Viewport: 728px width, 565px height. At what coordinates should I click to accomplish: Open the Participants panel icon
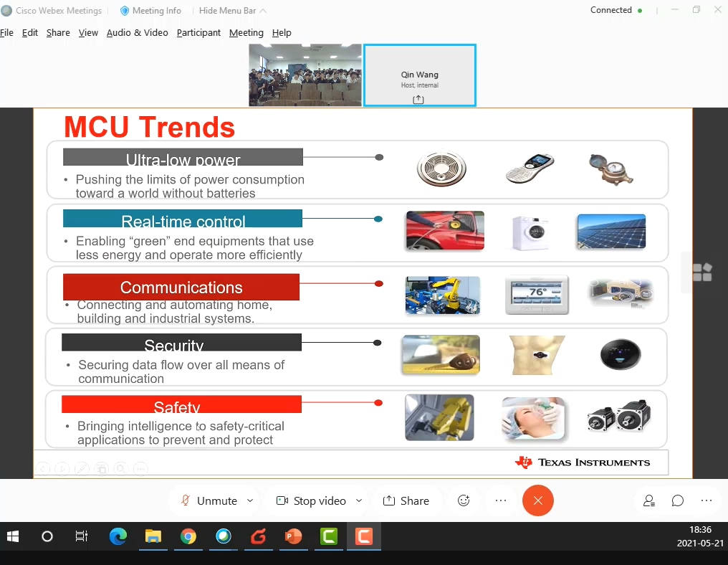tap(649, 500)
